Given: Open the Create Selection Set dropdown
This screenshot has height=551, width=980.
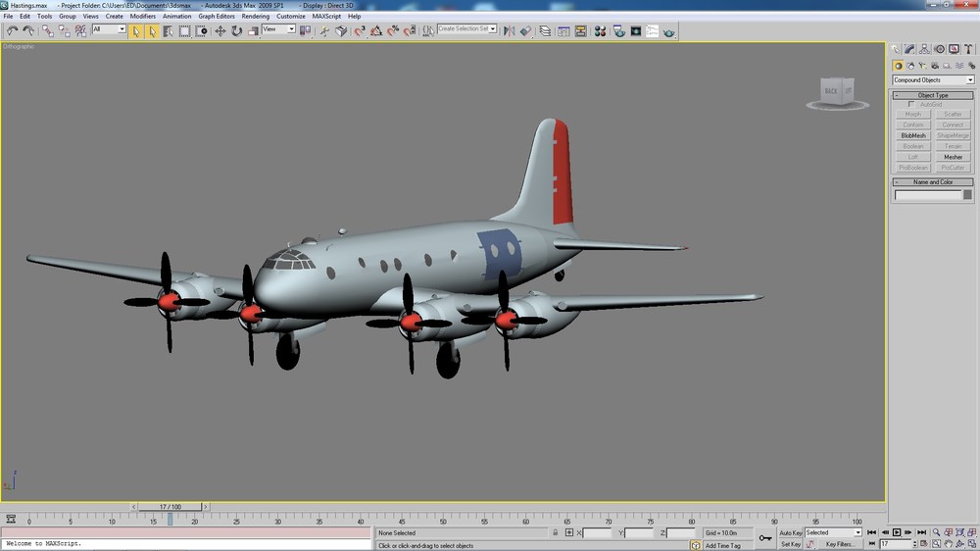Looking at the screenshot, I should [466, 28].
